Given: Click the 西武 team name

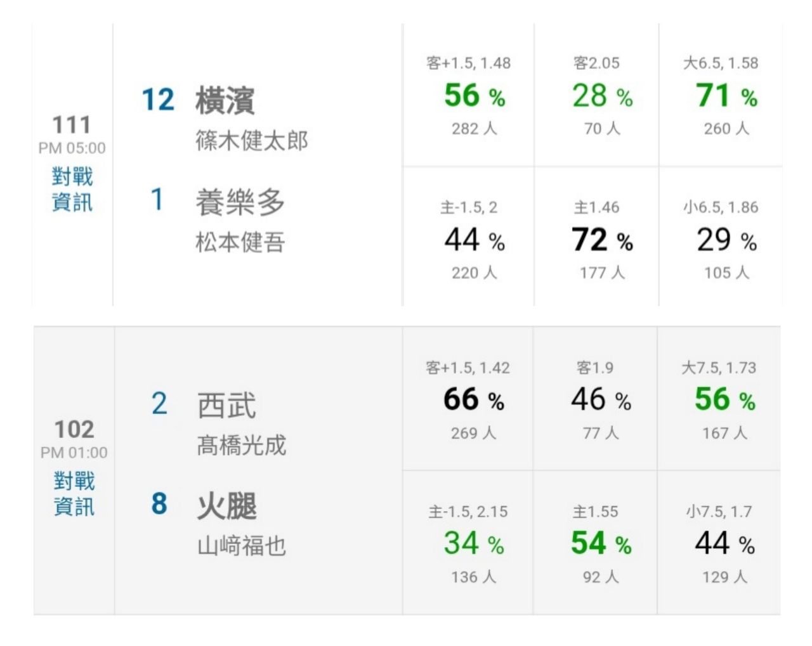Looking at the screenshot, I should coord(226,405).
